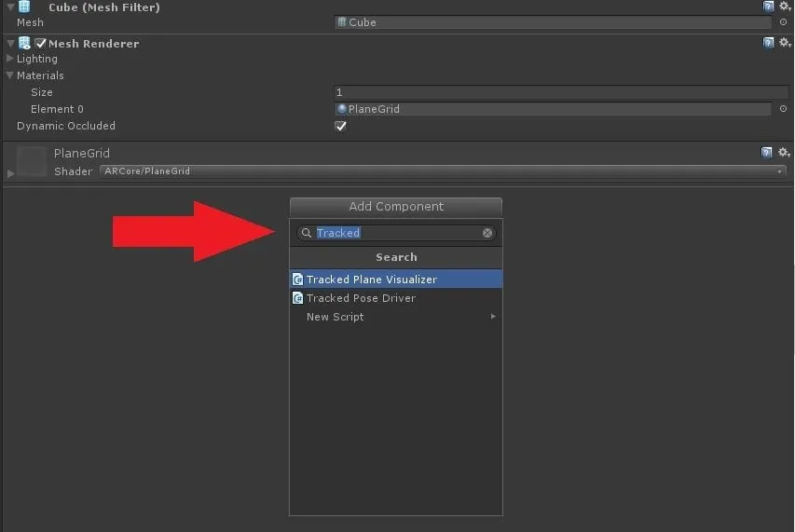Click the Mesh Renderer component icon

(x=24, y=43)
